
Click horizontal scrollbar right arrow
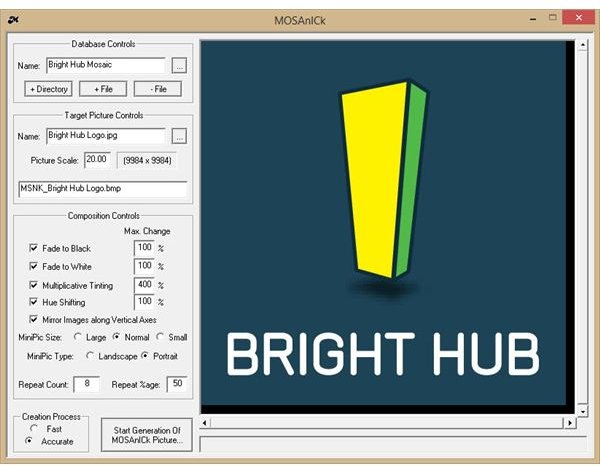tap(570, 423)
